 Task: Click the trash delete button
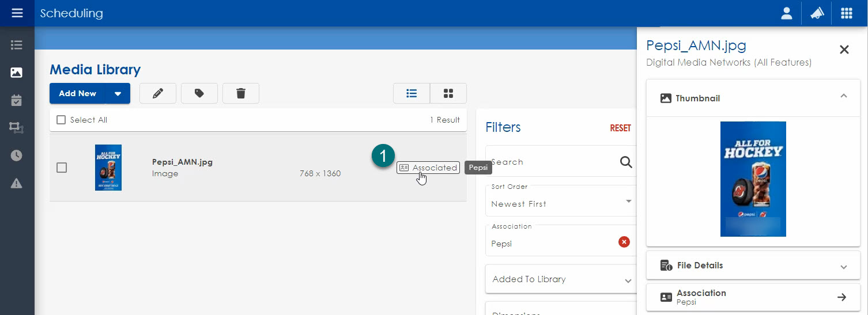tap(240, 93)
